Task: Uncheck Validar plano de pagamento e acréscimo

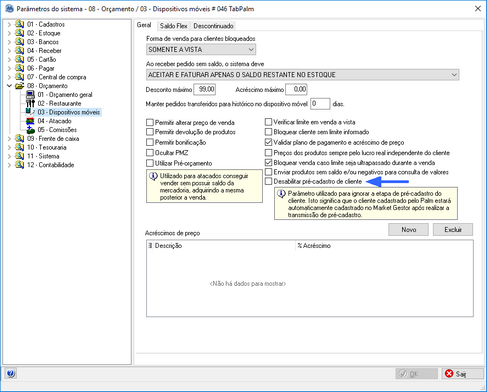Action: (x=268, y=142)
